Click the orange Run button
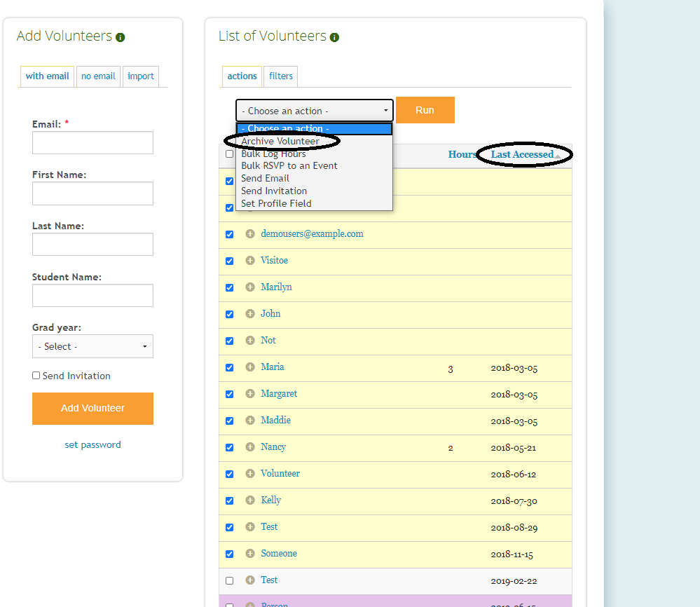Viewport: 700px width, 607px height. (x=425, y=110)
